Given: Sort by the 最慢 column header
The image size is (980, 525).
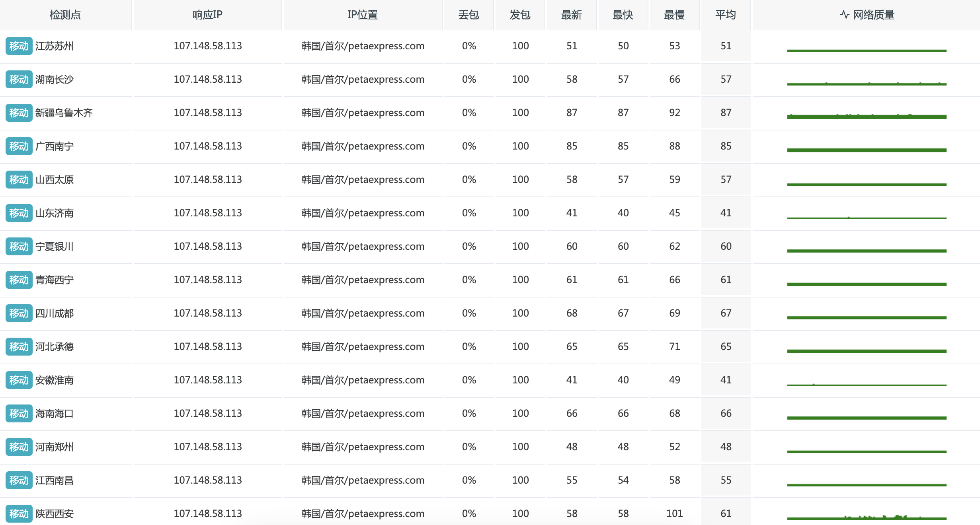Looking at the screenshot, I should [x=674, y=15].
